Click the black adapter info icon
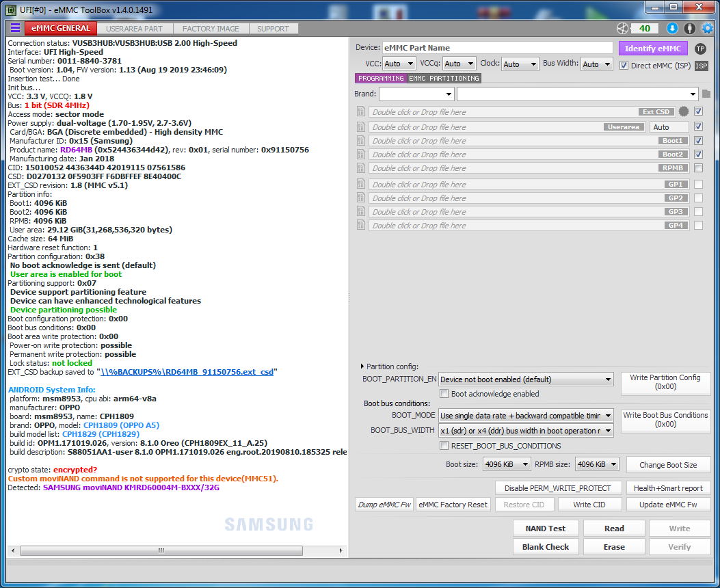 coord(689,29)
